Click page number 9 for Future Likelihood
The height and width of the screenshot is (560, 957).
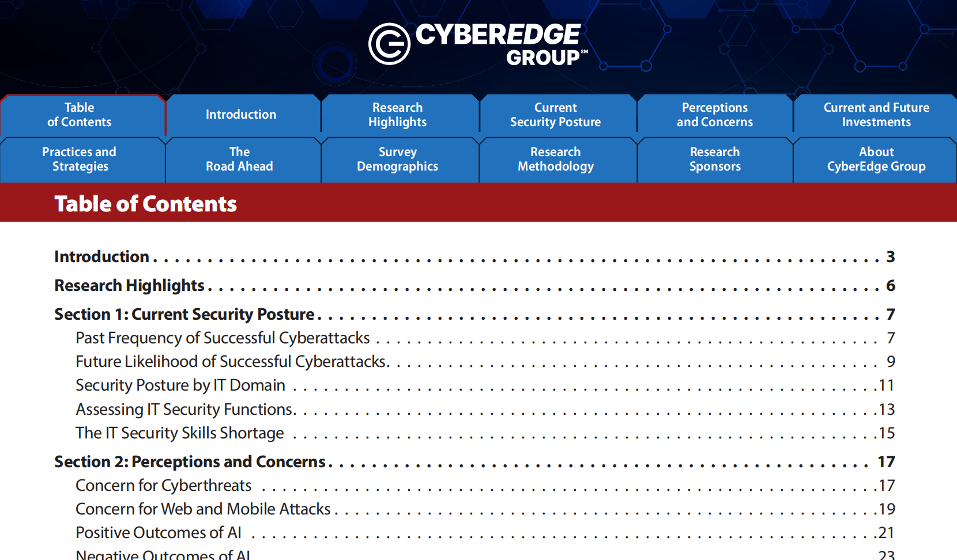click(891, 362)
